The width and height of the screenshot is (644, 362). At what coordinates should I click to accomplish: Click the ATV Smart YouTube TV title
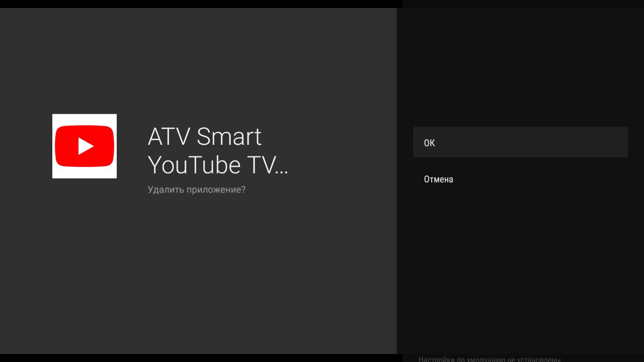(218, 151)
